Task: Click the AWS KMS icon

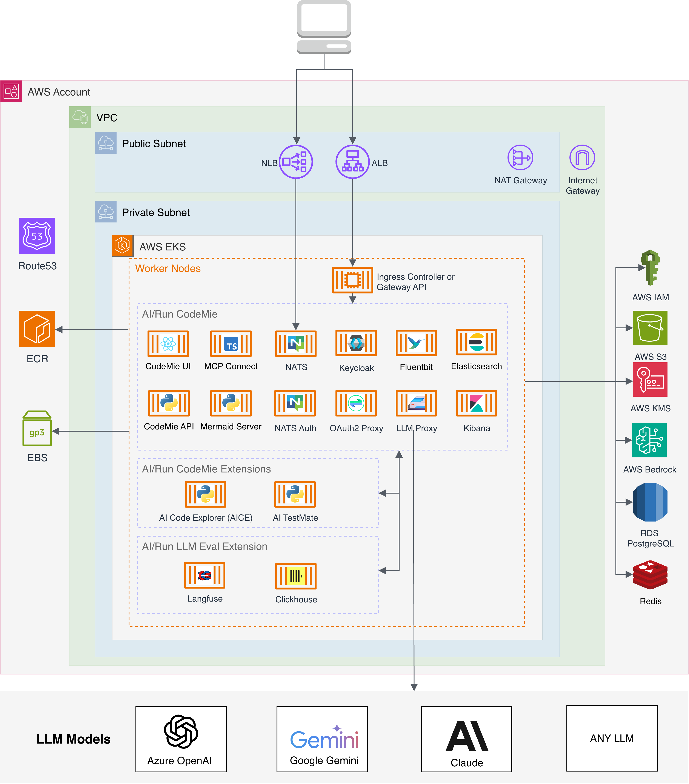Action: (x=650, y=380)
